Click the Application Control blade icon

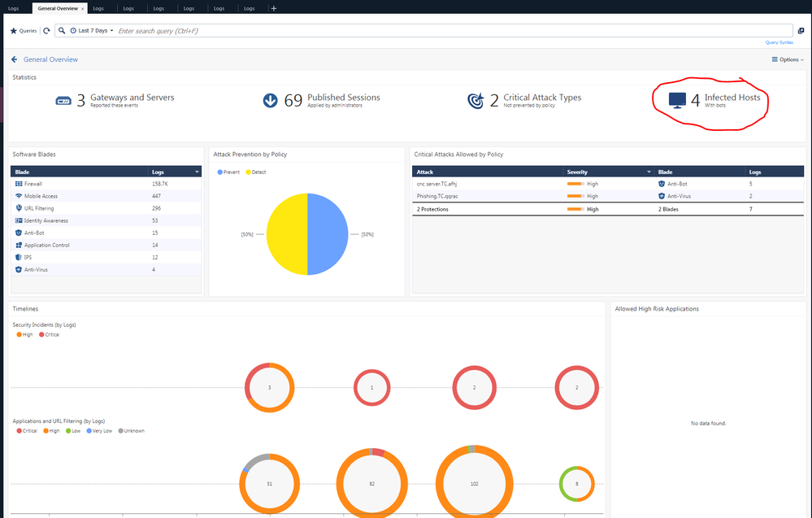point(19,245)
